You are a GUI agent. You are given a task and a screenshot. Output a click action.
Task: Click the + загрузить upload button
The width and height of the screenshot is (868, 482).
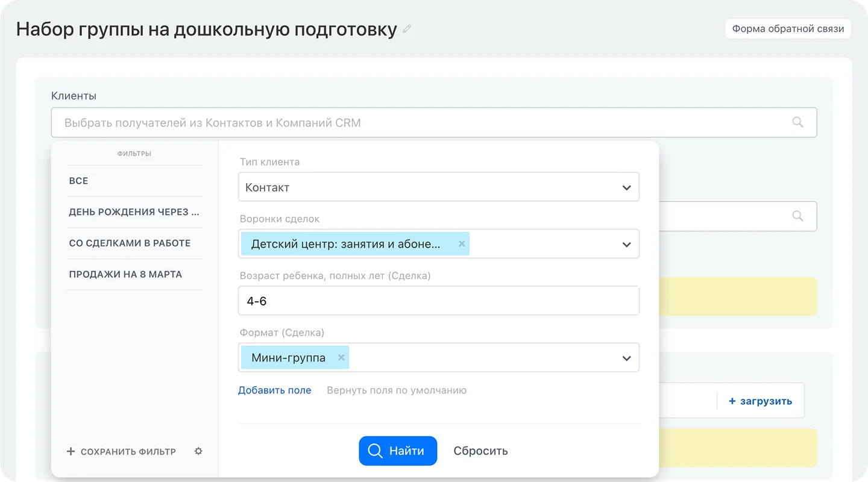coord(760,401)
